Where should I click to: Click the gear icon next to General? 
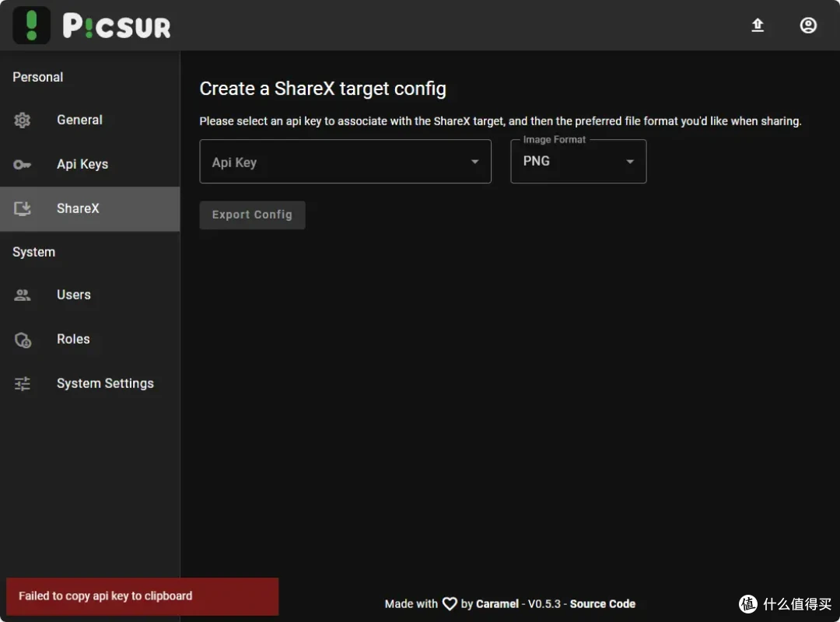(x=22, y=120)
